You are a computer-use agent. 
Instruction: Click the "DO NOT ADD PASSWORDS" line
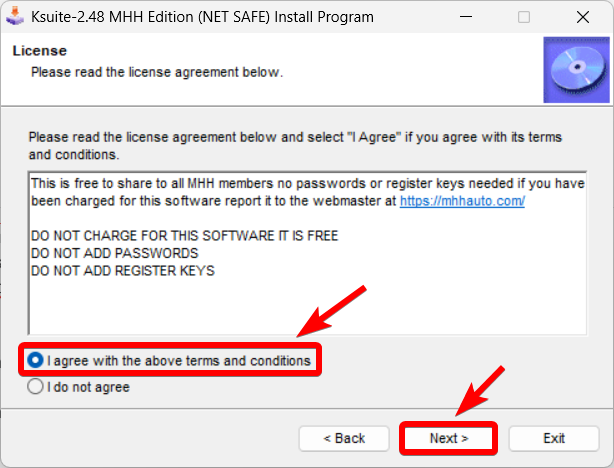click(114, 253)
